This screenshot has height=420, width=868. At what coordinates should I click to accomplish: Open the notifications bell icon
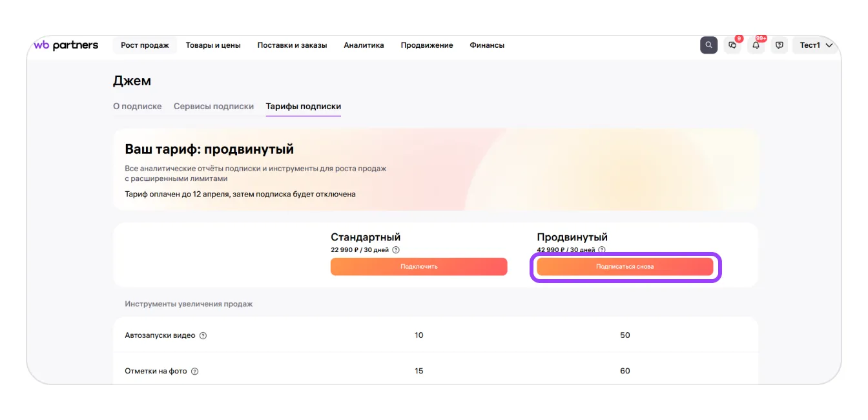click(x=756, y=45)
